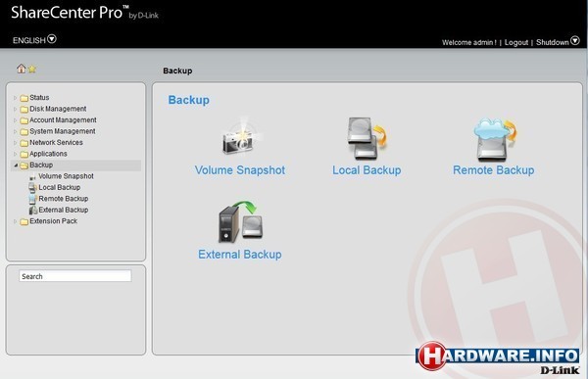The image size is (588, 379).
Task: Click the Remote Backup text link
Action: (x=494, y=170)
